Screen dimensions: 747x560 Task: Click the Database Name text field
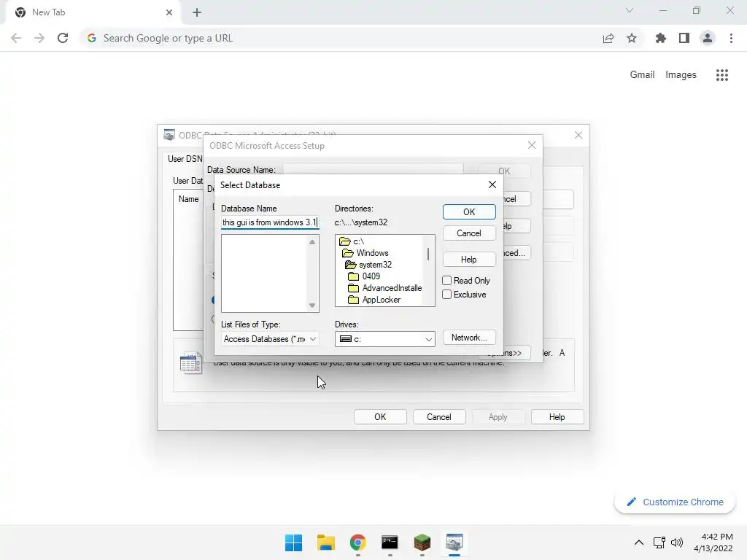click(x=270, y=222)
